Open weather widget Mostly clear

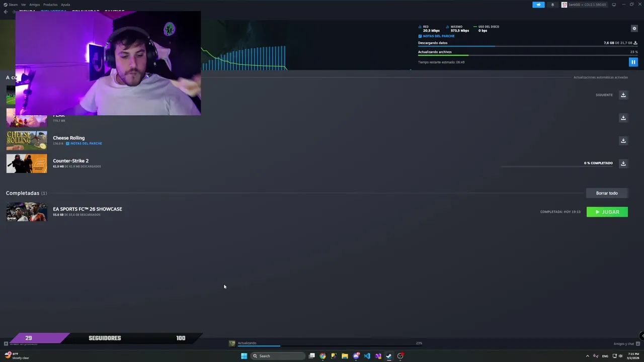(17, 356)
